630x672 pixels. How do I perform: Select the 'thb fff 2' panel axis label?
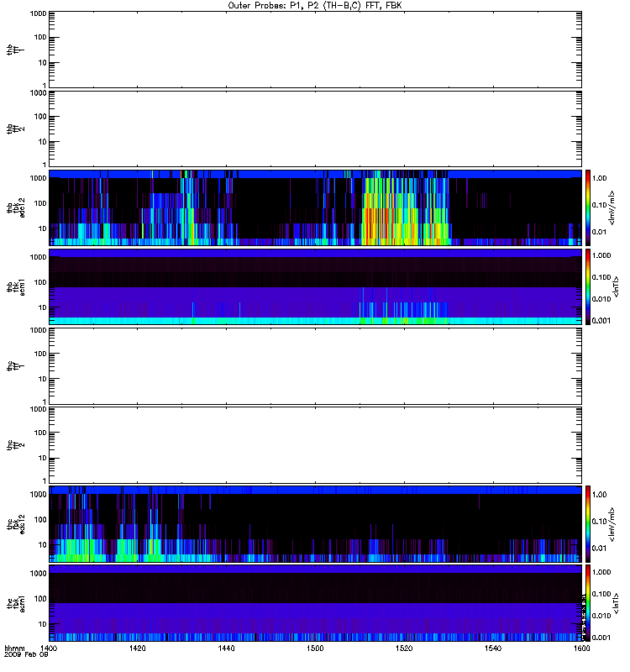point(15,129)
